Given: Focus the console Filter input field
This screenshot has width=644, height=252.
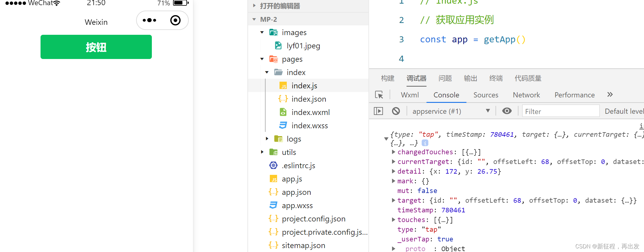Looking at the screenshot, I should point(561,111).
